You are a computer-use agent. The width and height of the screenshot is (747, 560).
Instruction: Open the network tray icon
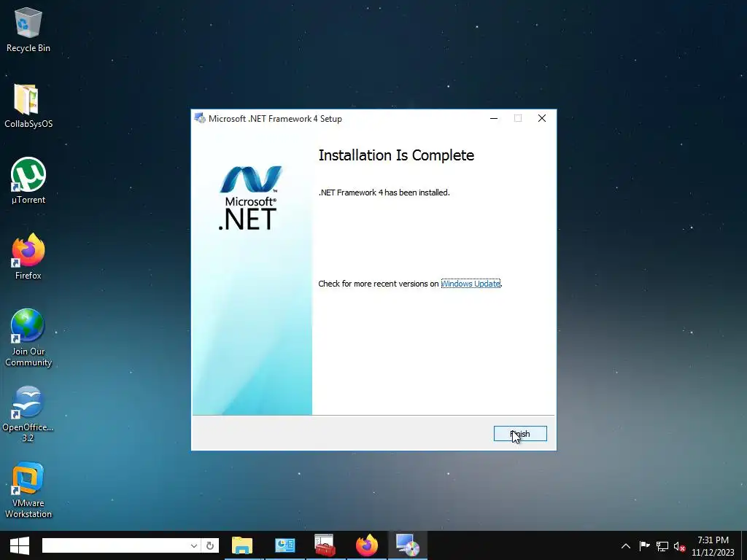click(x=662, y=546)
